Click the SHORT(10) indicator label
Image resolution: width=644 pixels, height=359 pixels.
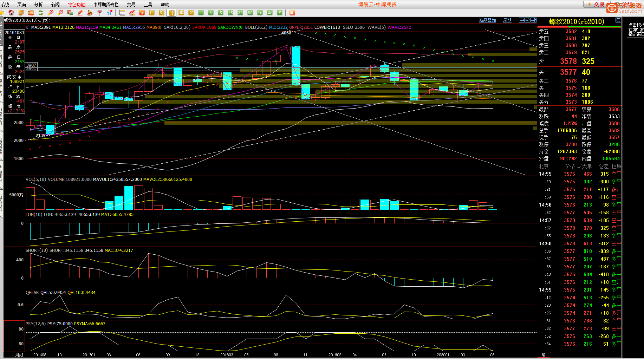(37, 250)
